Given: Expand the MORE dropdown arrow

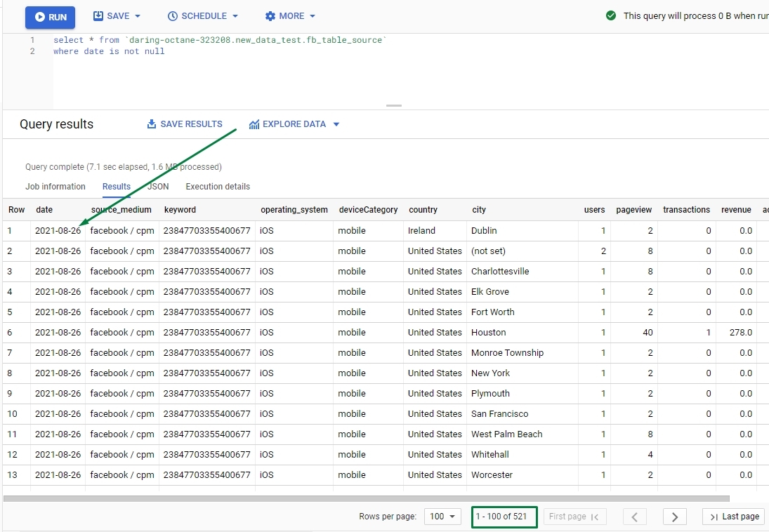Looking at the screenshot, I should 313,16.
